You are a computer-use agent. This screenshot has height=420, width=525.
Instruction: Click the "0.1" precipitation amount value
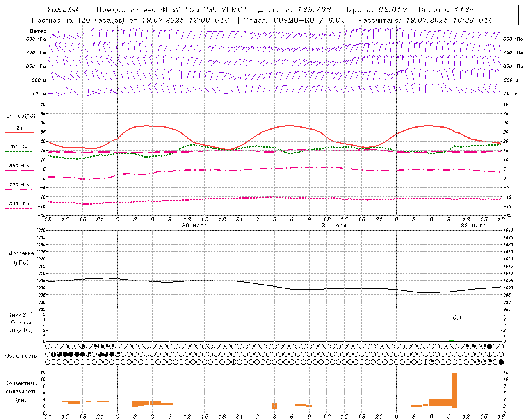click(457, 317)
